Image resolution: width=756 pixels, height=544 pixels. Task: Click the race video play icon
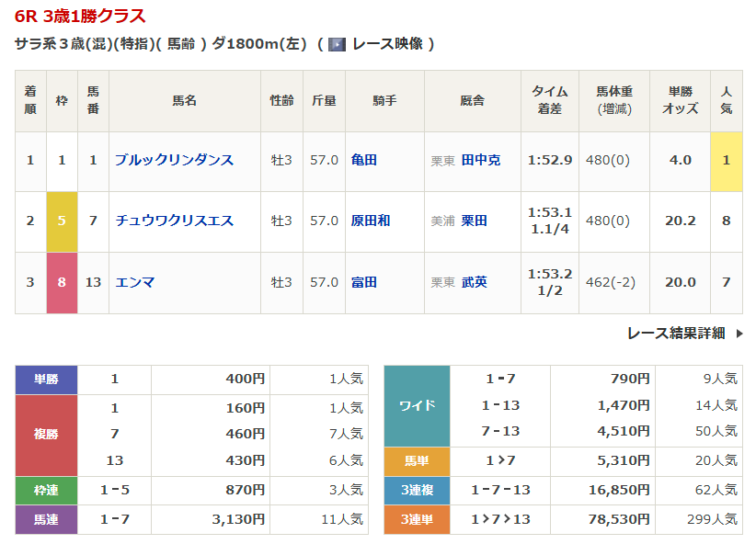(x=337, y=44)
